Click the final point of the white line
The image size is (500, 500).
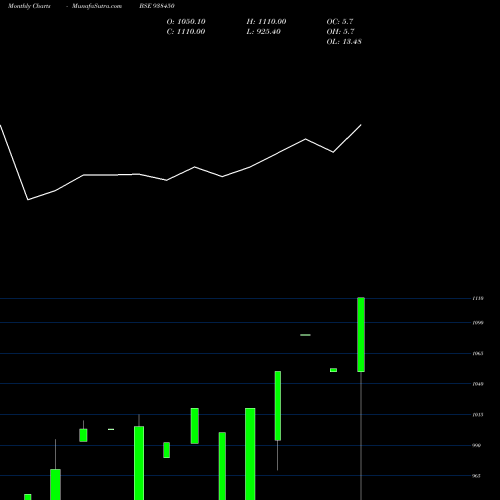tap(361, 125)
